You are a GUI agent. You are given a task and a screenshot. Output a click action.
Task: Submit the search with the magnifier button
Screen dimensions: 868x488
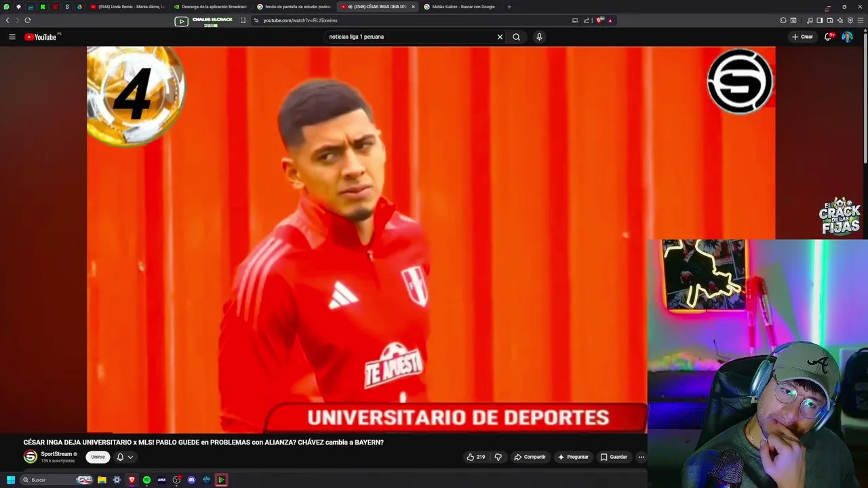[517, 37]
